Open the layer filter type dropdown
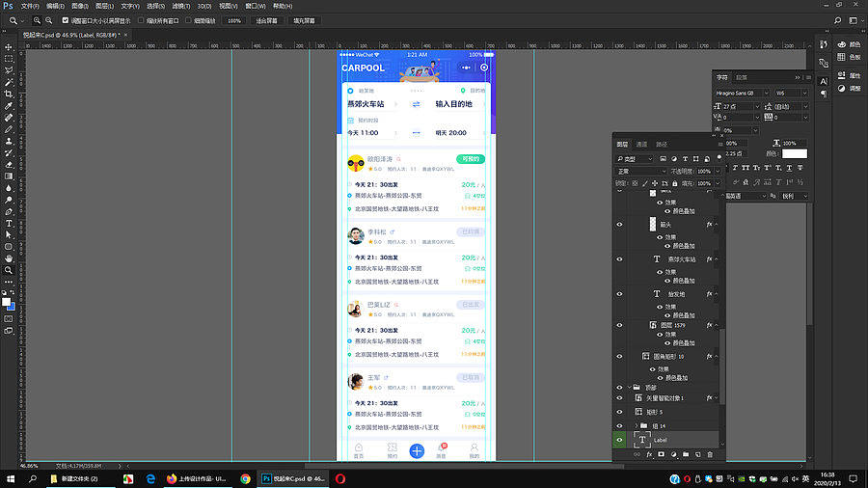Viewport: 868px width, 488px height. point(636,159)
